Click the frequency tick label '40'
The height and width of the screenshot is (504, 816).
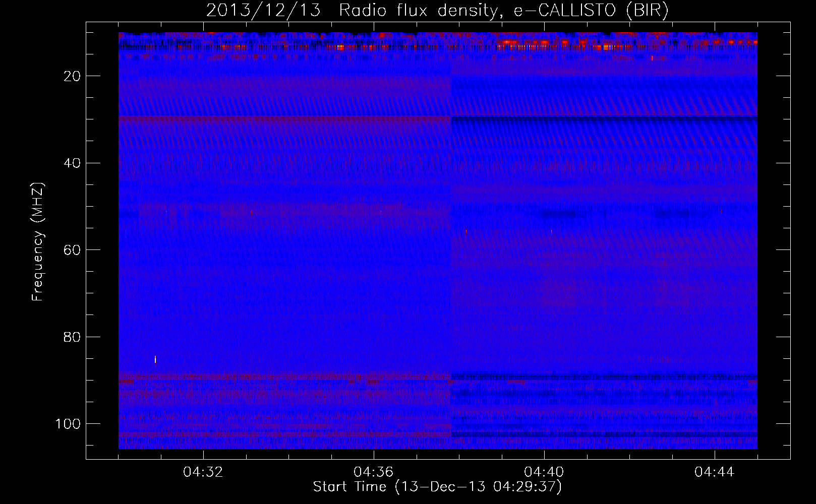(73, 163)
